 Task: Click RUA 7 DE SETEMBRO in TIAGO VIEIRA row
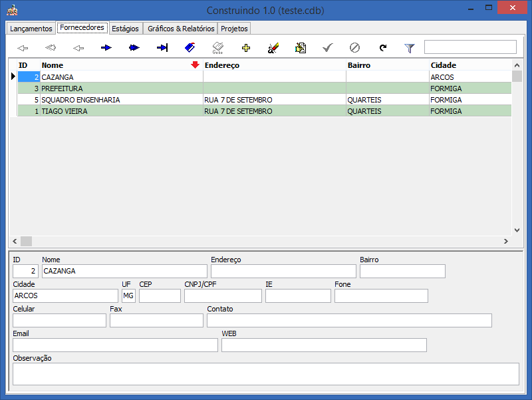click(x=275, y=111)
